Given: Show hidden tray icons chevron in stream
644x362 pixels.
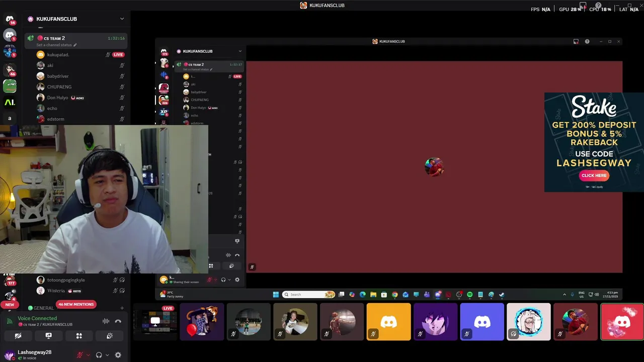Looking at the screenshot, I should click(x=564, y=295).
